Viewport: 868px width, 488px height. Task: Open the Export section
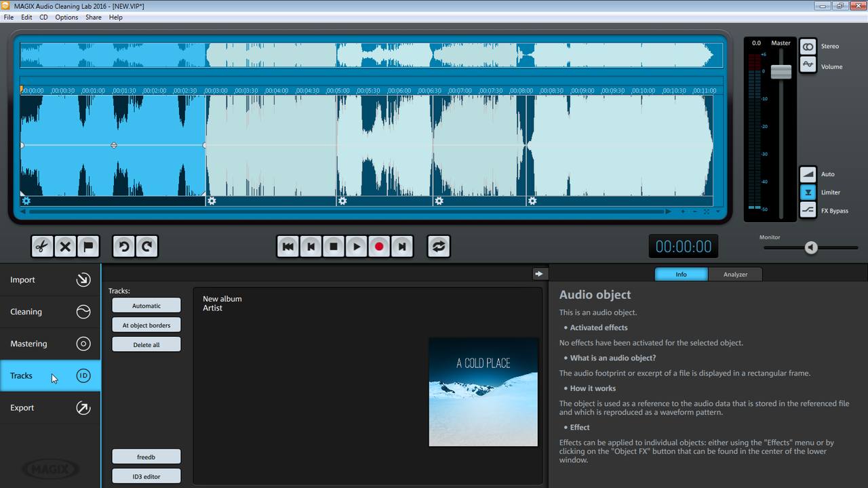(50, 407)
